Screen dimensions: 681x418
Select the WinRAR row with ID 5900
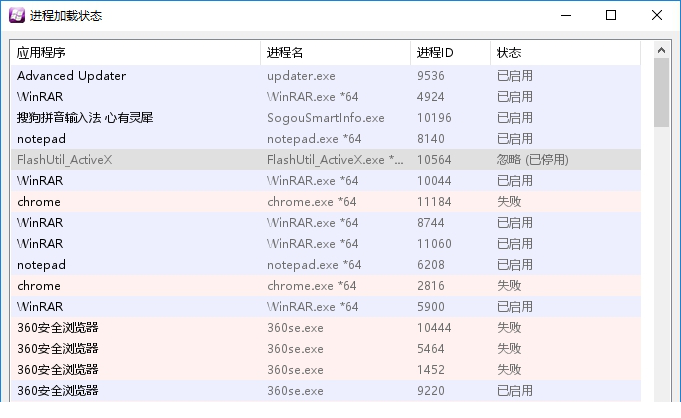326,307
